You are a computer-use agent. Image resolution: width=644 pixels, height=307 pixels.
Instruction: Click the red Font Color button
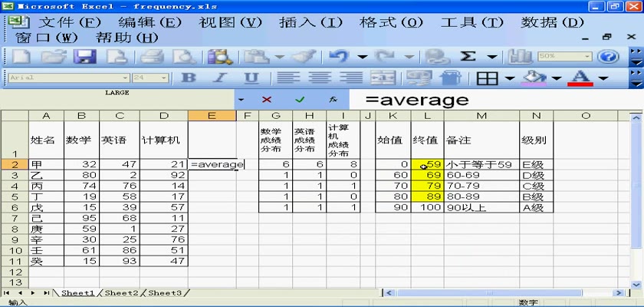(x=580, y=78)
